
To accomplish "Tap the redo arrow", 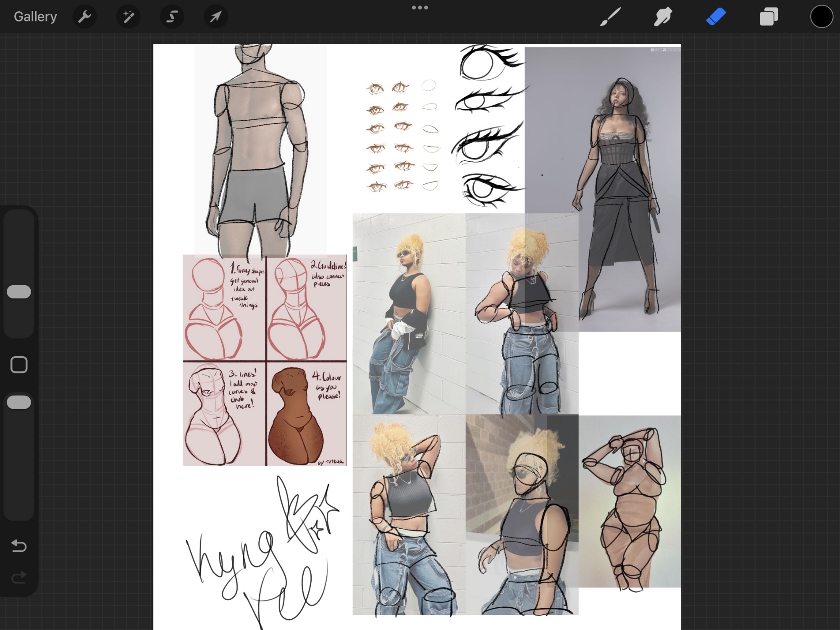I will (x=19, y=578).
